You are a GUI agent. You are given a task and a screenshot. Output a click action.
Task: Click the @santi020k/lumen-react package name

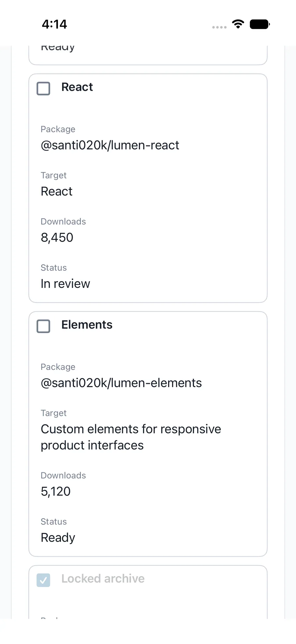click(110, 145)
